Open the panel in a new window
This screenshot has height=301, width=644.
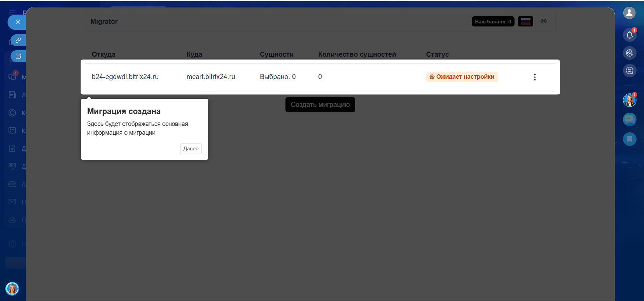pos(18,56)
